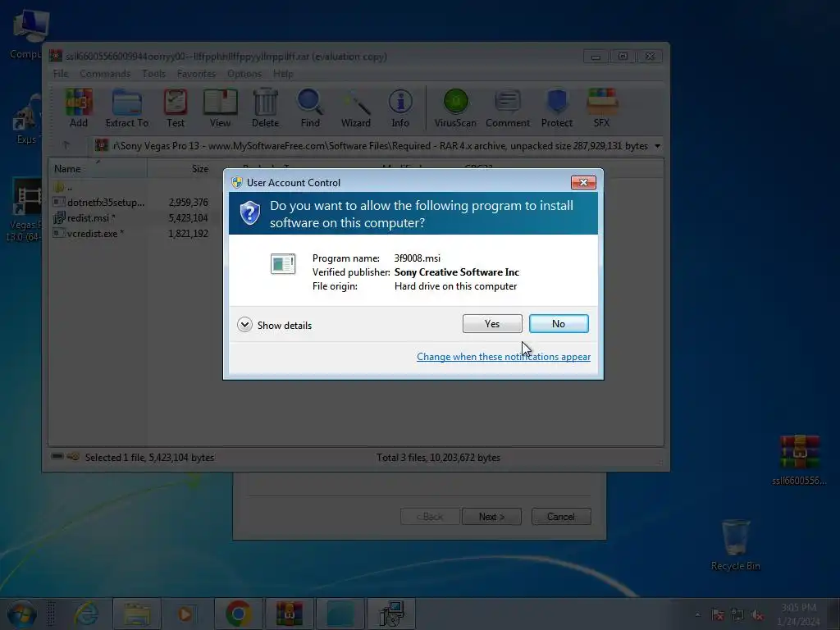Open 'Change when these notifications appear' link
Viewport: 840px width, 630px height.
click(x=504, y=357)
